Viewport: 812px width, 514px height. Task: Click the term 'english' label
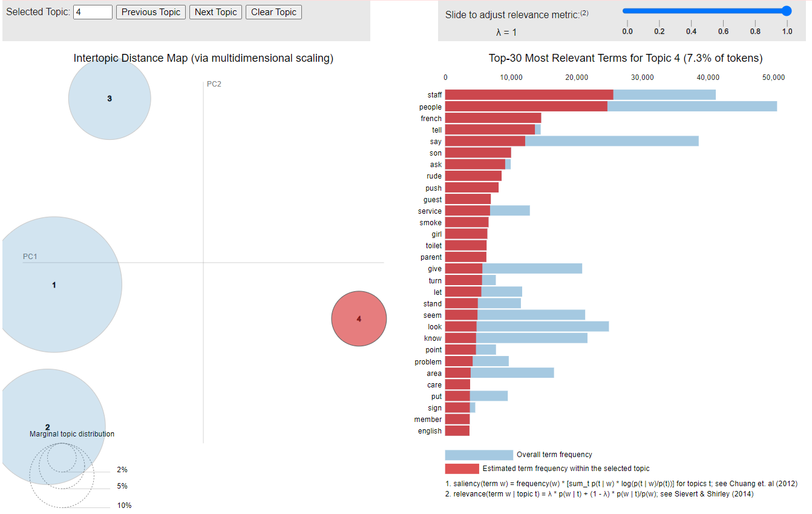(x=430, y=431)
